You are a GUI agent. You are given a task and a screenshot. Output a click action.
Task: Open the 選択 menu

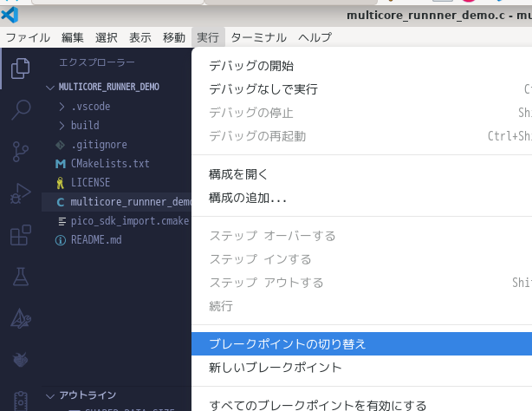(107, 37)
